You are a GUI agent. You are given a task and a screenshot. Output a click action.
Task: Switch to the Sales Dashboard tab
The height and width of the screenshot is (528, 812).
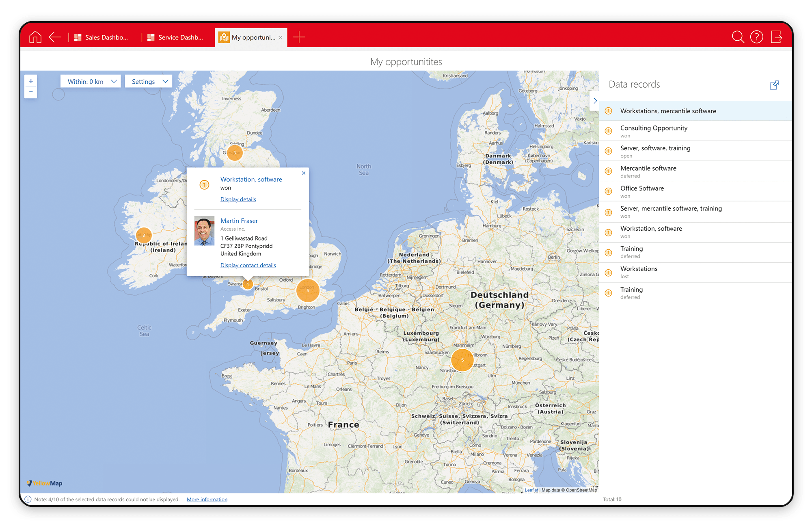pos(101,37)
